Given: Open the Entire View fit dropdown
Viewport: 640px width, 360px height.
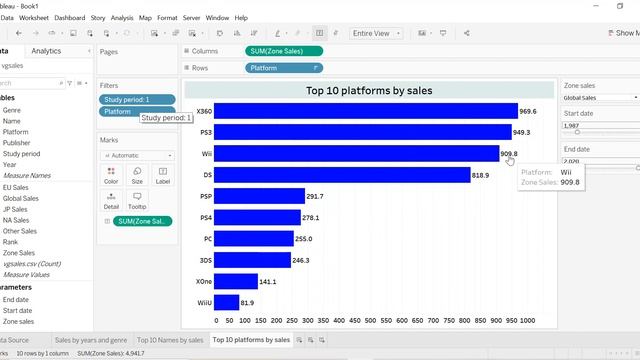Looking at the screenshot, I should [x=376, y=33].
